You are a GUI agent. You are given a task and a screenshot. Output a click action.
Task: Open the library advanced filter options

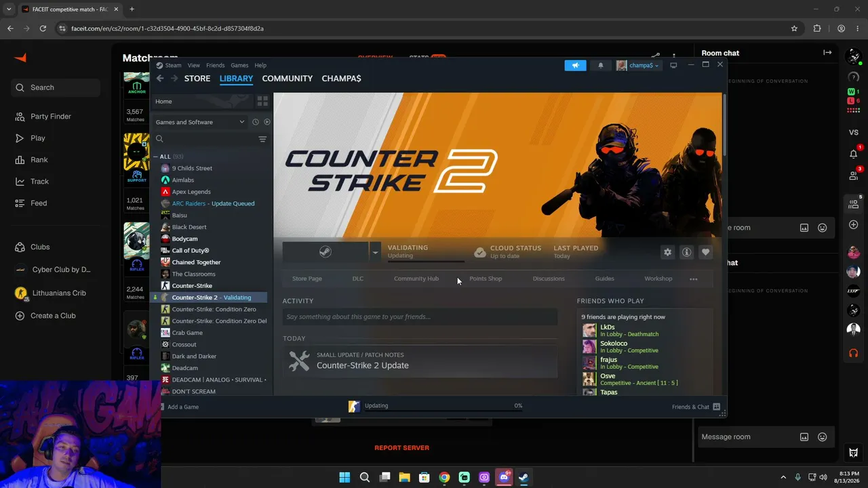[262, 139]
